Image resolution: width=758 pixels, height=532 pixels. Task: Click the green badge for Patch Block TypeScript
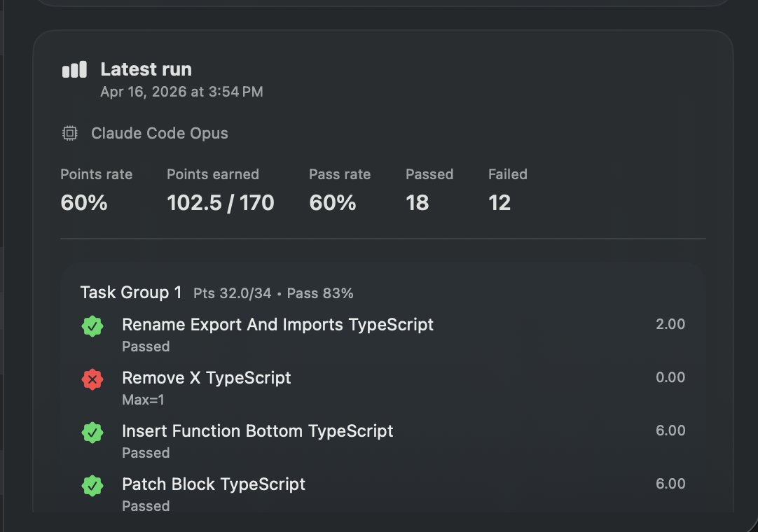(92, 486)
